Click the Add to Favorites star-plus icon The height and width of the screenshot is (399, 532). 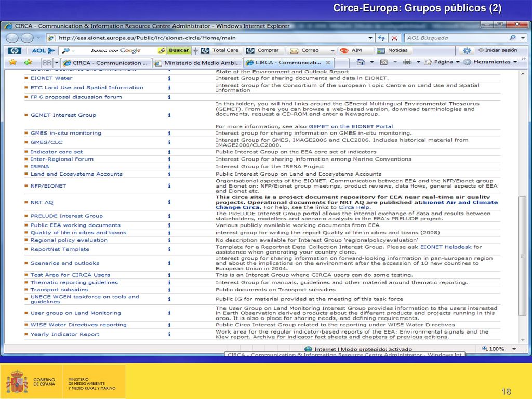tap(28, 62)
